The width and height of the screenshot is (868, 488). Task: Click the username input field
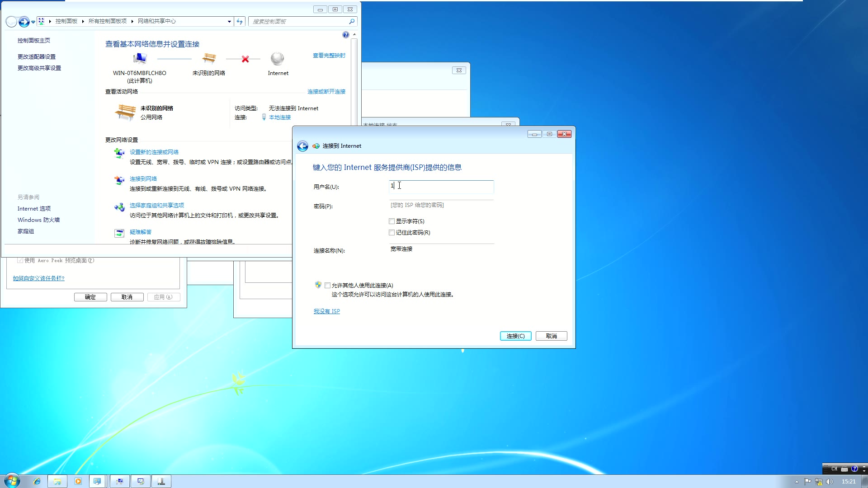click(441, 186)
